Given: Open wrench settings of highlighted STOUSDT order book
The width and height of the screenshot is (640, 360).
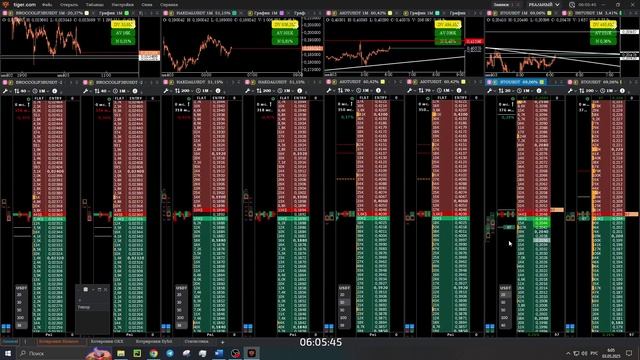Looking at the screenshot, I should coord(490,91).
